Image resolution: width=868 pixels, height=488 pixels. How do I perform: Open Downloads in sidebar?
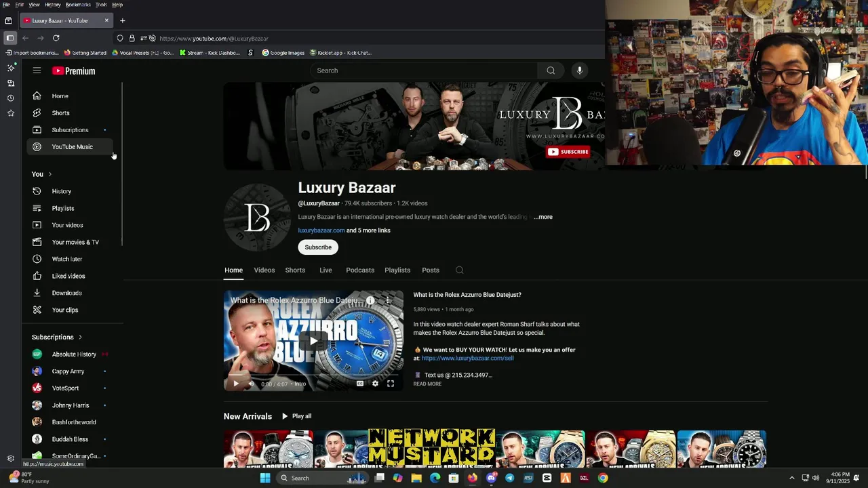pyautogui.click(x=71, y=293)
